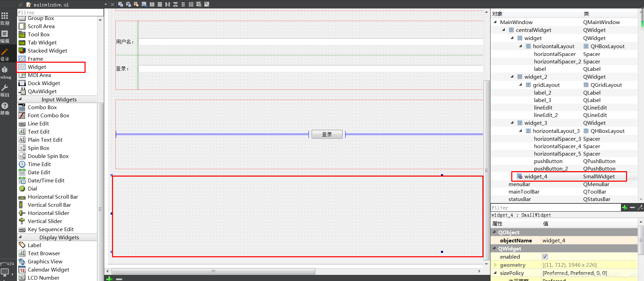Click the file lock icon beside mainwindow.ui
Image resolution: width=644 pixels, height=281 pixels.
21,5
